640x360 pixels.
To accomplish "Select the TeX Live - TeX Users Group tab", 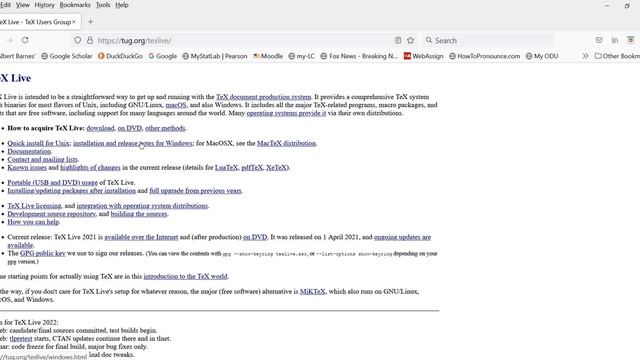I will click(x=38, y=22).
